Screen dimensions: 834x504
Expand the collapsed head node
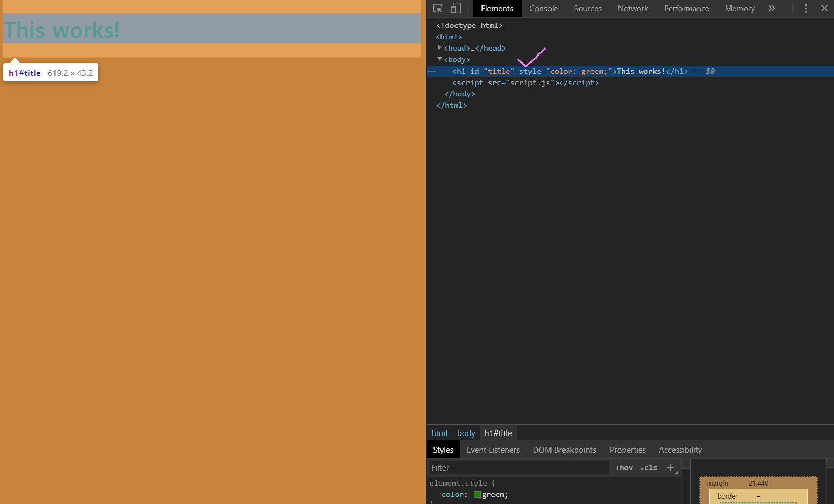click(x=439, y=48)
